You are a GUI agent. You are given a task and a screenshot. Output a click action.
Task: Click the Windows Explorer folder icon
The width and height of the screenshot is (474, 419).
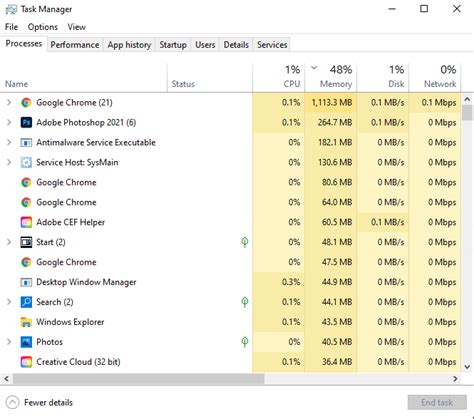(x=26, y=322)
